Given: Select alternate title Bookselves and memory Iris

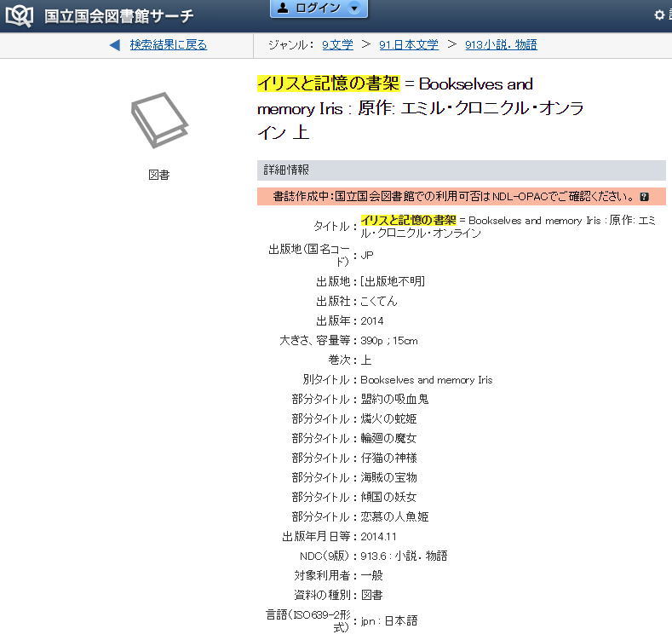Looking at the screenshot, I should [x=427, y=380].
